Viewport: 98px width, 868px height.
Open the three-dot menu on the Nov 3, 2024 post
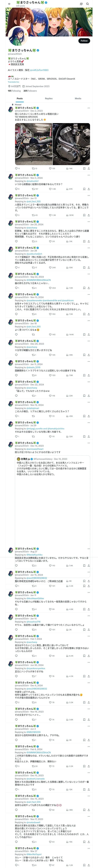tap(89, 175)
